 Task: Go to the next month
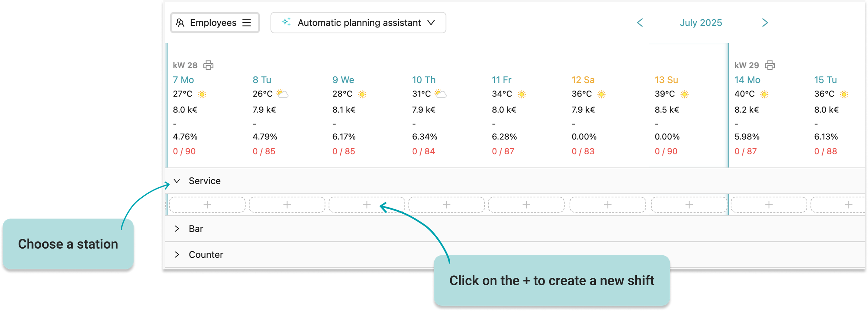(765, 23)
